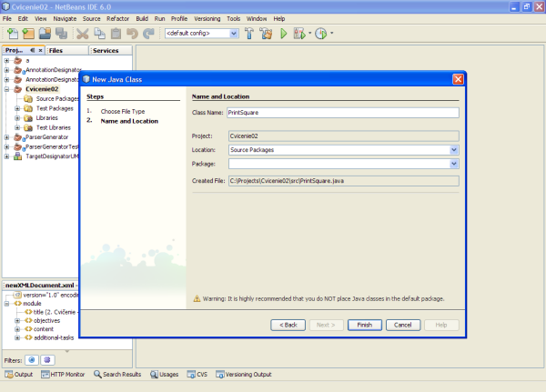Click the Class Name text field
Viewport: 546px width, 392px height.
[343, 113]
